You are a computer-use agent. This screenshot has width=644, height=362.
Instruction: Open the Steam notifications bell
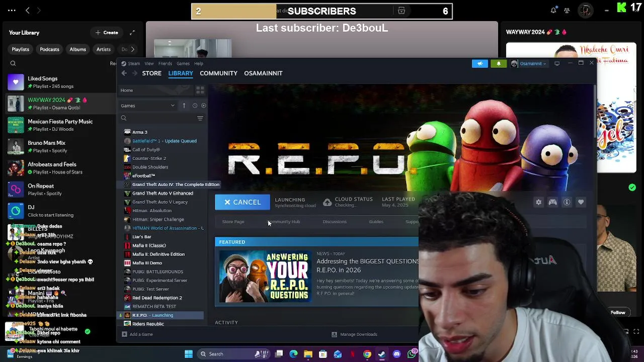tap(499, 63)
